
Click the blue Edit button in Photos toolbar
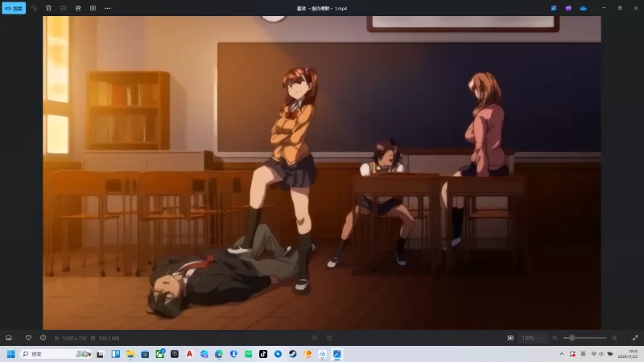coord(14,8)
